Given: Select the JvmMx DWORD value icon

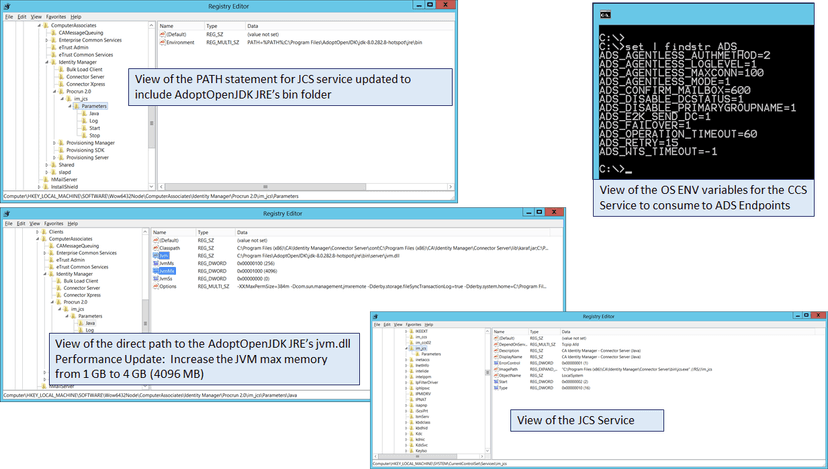Looking at the screenshot, I should pos(158,270).
